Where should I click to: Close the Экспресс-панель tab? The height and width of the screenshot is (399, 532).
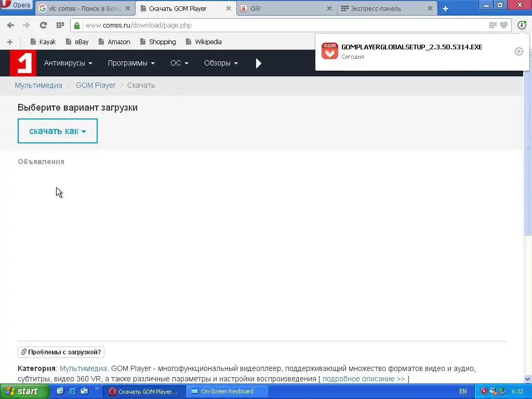tap(430, 8)
